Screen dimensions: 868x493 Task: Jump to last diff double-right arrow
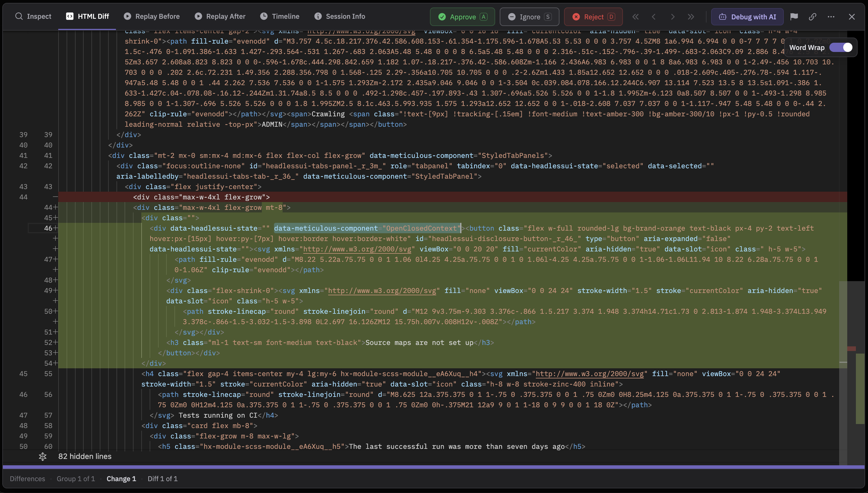691,17
